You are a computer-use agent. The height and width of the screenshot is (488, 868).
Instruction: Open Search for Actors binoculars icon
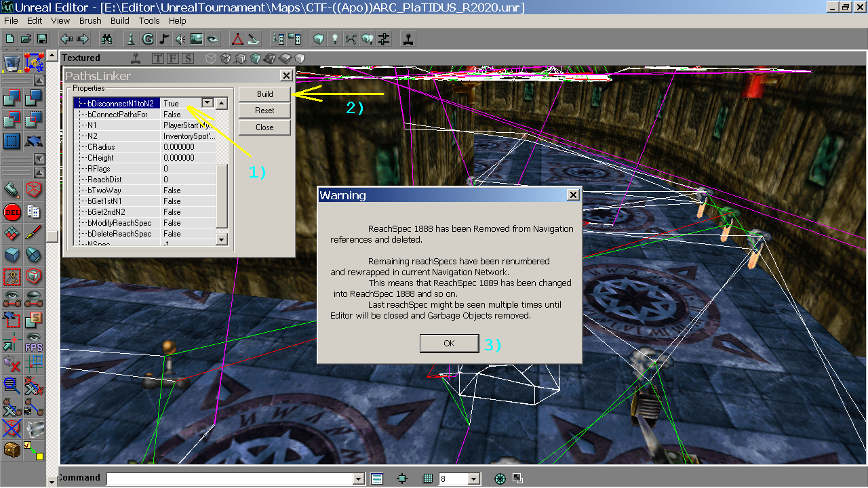(106, 39)
